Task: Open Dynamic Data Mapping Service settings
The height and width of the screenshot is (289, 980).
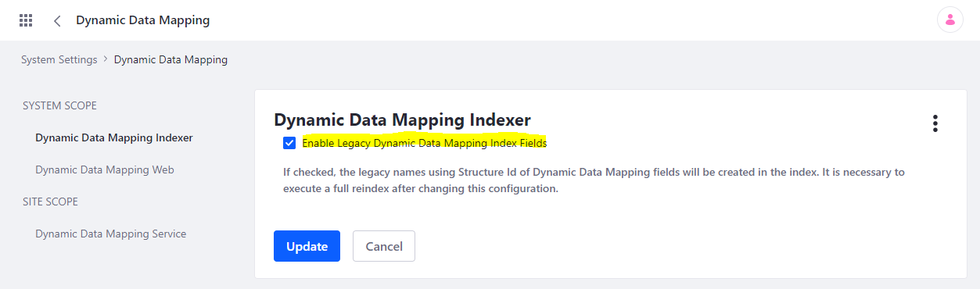Action: point(111,234)
